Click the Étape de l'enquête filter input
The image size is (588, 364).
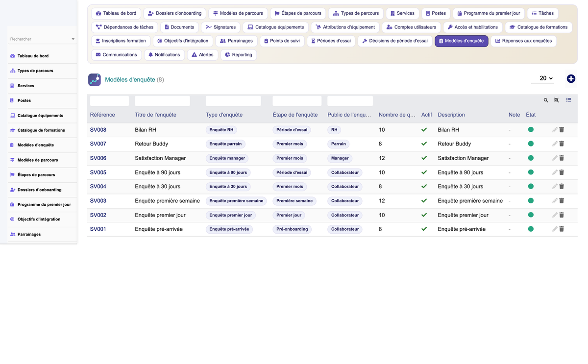tap(297, 101)
